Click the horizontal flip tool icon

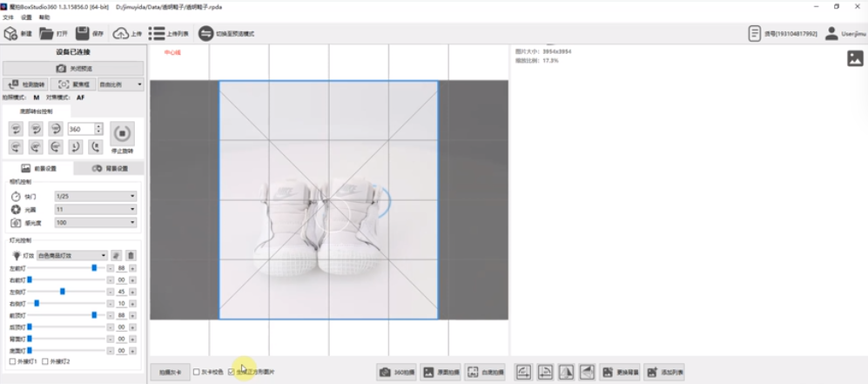click(x=566, y=372)
